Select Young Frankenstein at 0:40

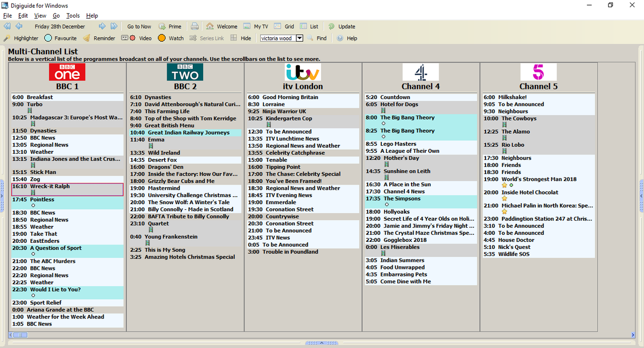pyautogui.click(x=185, y=240)
